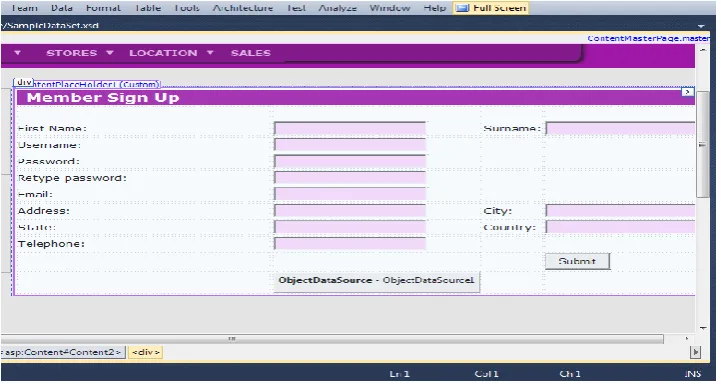This screenshot has height=384, width=721.
Task: Click in the State text box
Action: click(x=350, y=227)
